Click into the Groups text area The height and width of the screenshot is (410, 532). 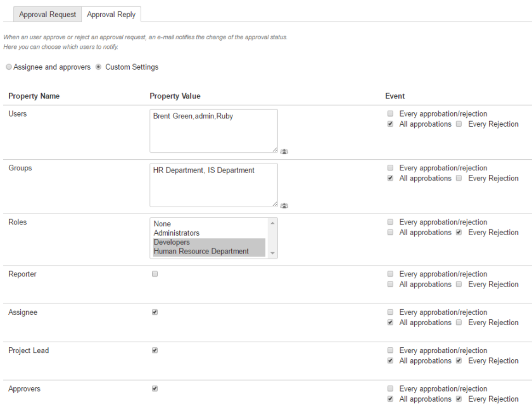(213, 184)
